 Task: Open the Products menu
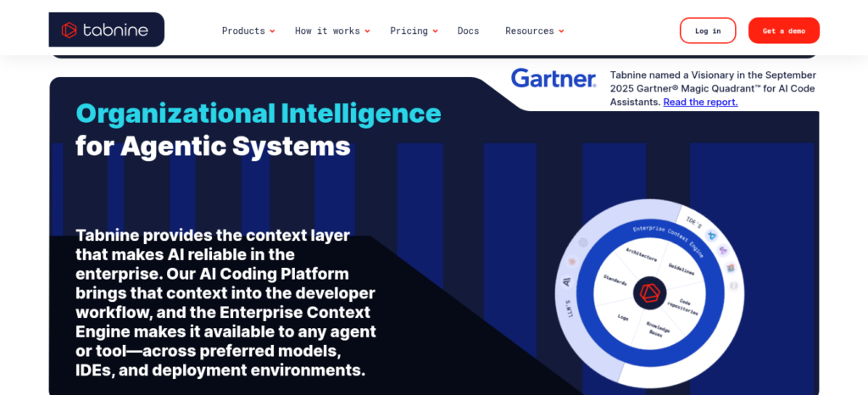point(243,31)
